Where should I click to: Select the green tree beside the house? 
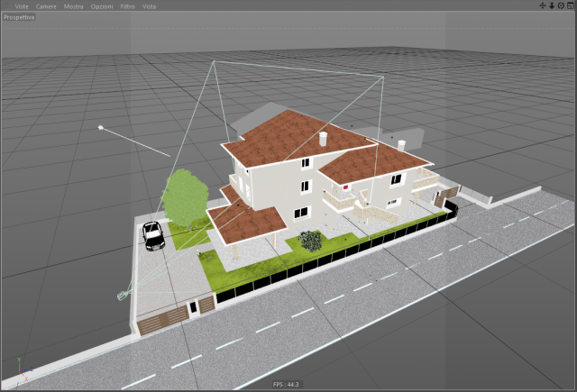pos(185,199)
